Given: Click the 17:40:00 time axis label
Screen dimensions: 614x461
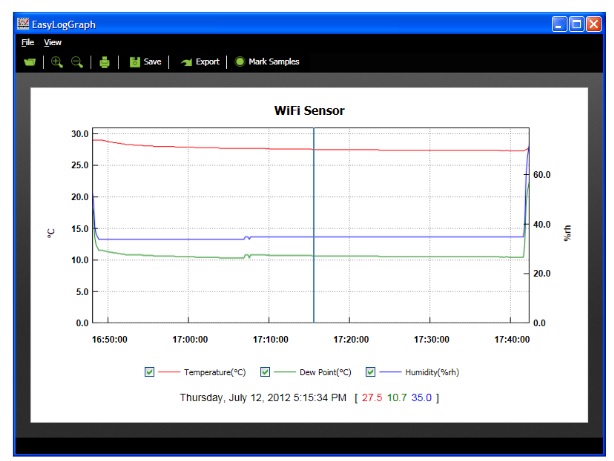Looking at the screenshot, I should click(x=512, y=340).
